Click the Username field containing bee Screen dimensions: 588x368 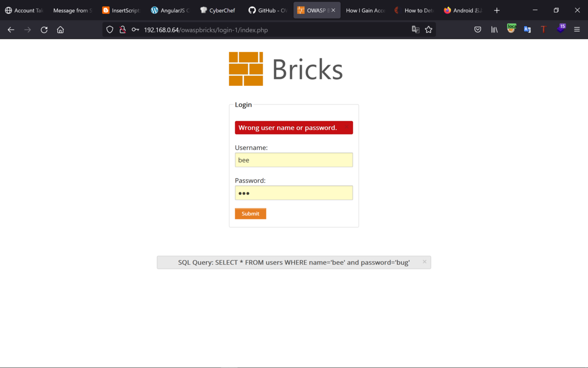point(294,160)
